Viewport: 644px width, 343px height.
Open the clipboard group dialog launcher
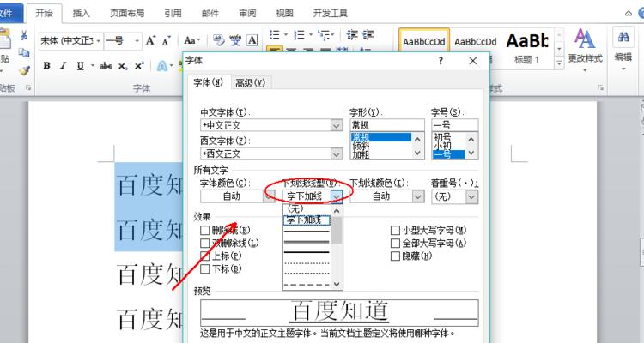[x=28, y=87]
